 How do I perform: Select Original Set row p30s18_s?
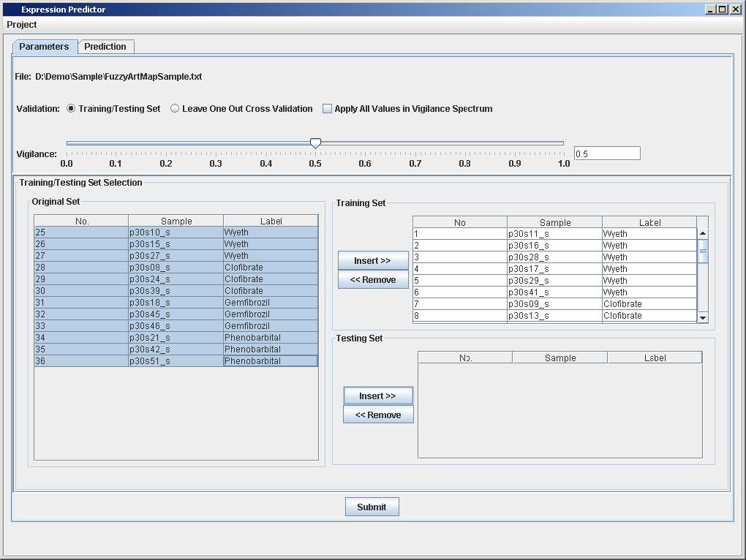pyautogui.click(x=176, y=303)
